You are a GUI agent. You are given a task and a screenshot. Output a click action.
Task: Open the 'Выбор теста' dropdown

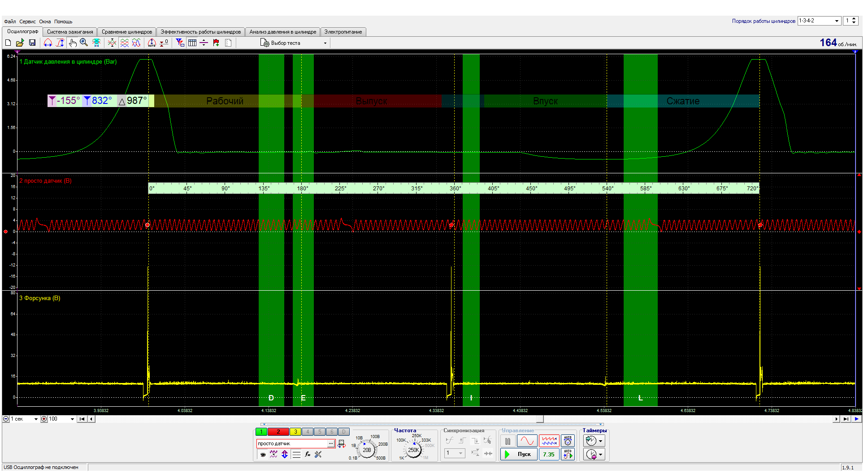pyautogui.click(x=294, y=43)
